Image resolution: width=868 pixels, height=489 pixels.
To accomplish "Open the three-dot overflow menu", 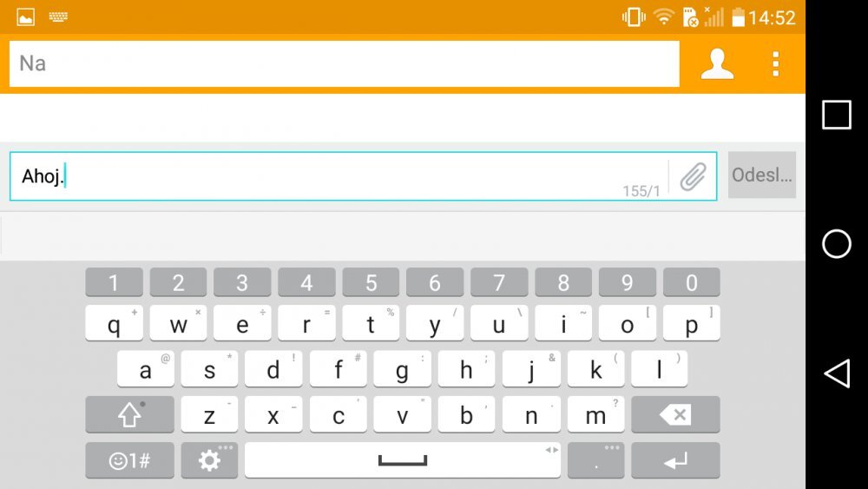I will click(775, 63).
